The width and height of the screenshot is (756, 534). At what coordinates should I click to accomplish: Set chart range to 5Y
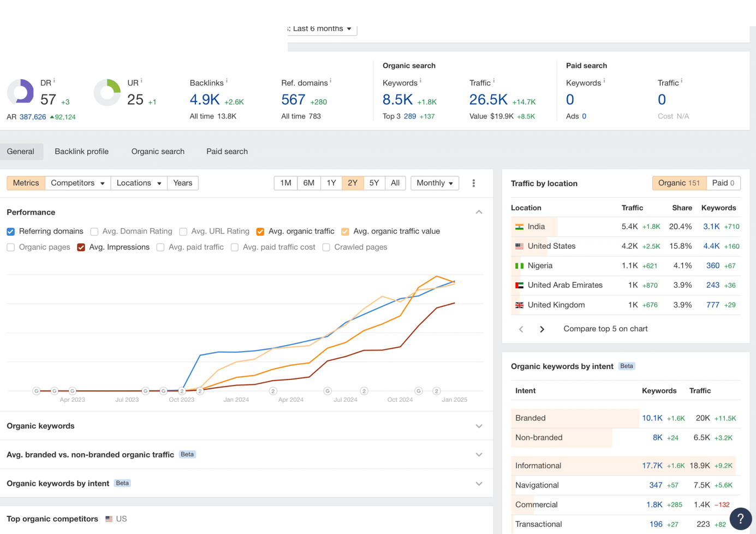(374, 183)
